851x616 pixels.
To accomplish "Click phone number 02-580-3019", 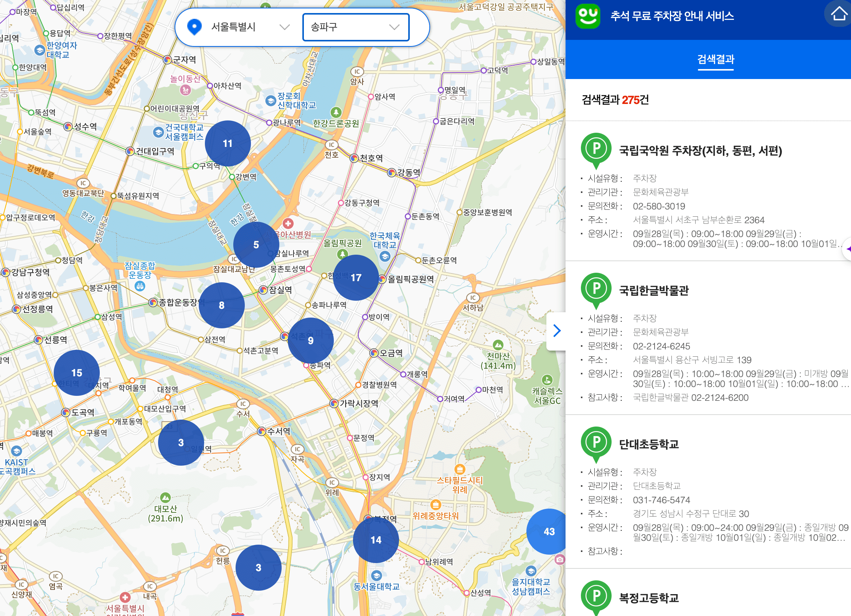I will coord(659,206).
